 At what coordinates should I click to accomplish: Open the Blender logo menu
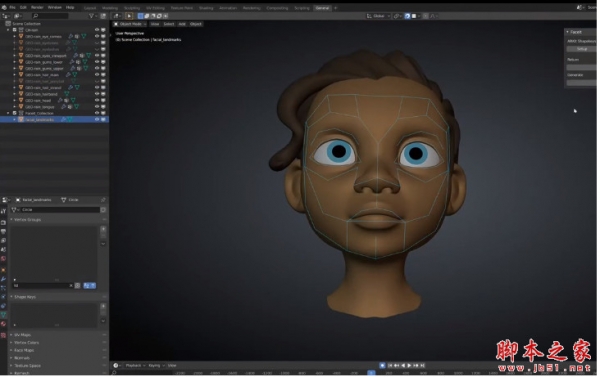tap(4, 7)
